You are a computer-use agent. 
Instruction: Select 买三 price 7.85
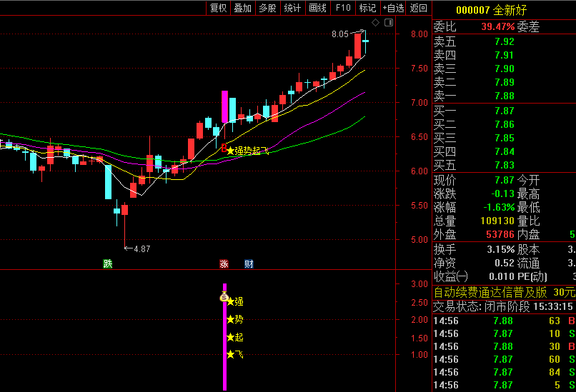pos(505,138)
